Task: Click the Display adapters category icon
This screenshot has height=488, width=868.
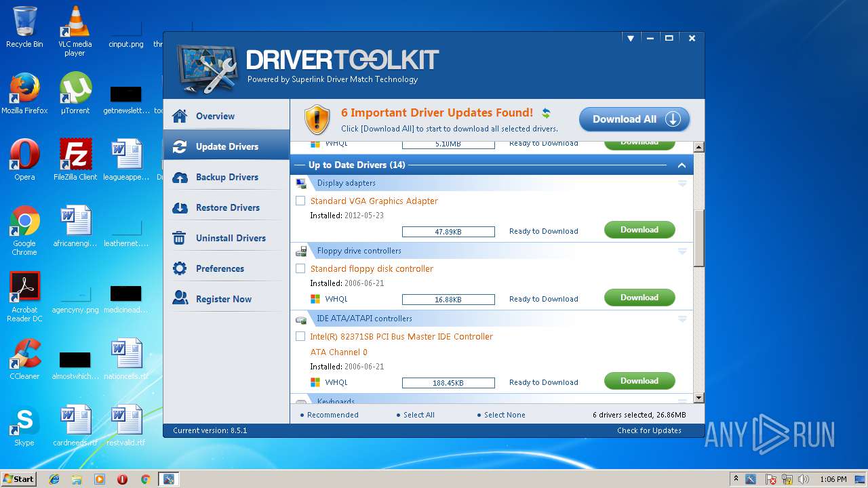Action: 301,183
